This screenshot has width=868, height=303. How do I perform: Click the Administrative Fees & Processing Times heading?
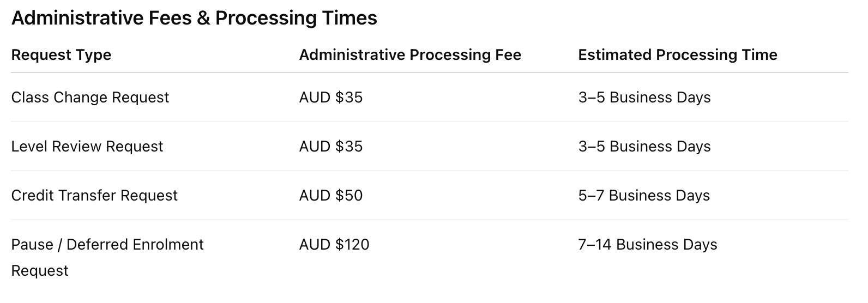[x=194, y=18]
